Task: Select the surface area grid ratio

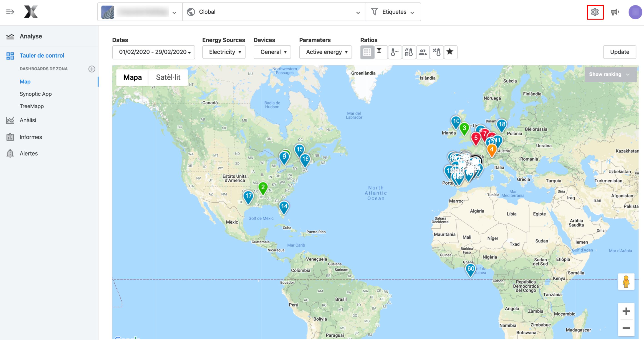Action: (x=367, y=52)
